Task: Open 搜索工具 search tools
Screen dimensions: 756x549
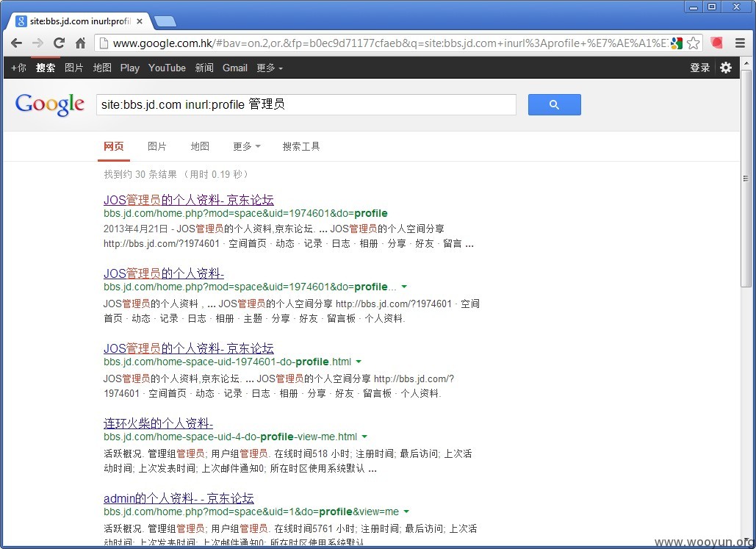Action: pos(301,146)
